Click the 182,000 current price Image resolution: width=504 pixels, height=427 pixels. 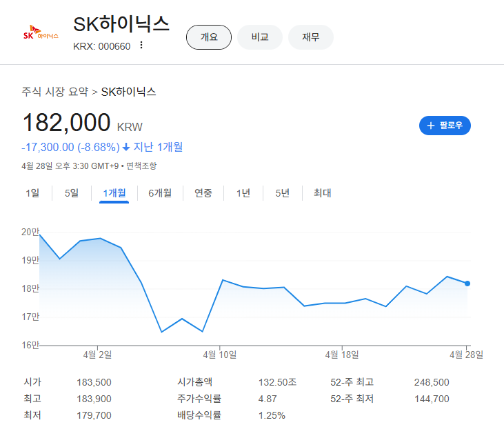click(67, 123)
